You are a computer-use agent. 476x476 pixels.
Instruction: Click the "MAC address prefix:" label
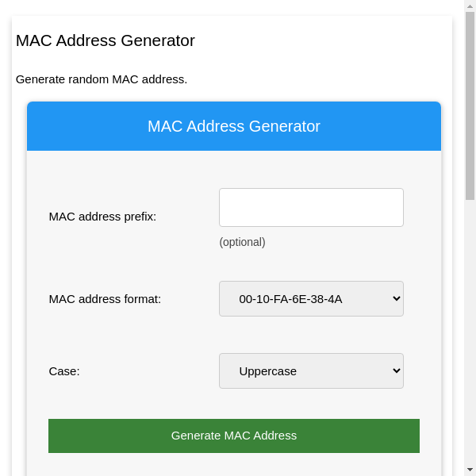point(102,216)
